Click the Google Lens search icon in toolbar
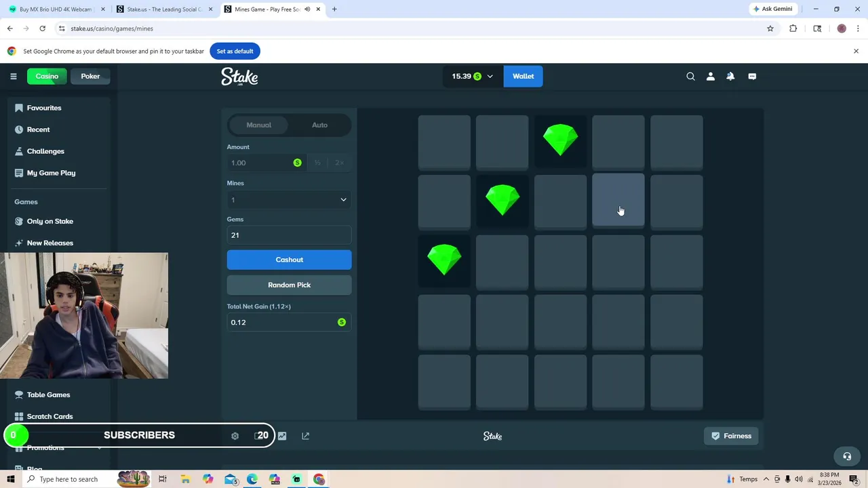Image resolution: width=868 pixels, height=488 pixels. (x=817, y=28)
